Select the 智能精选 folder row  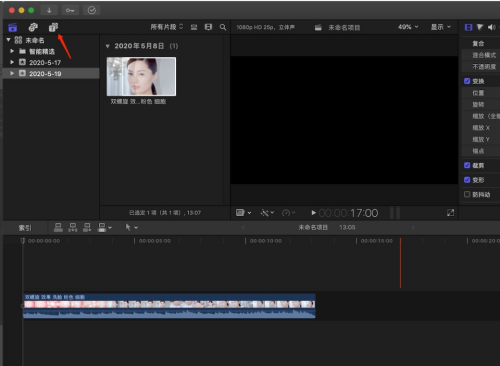[51, 51]
